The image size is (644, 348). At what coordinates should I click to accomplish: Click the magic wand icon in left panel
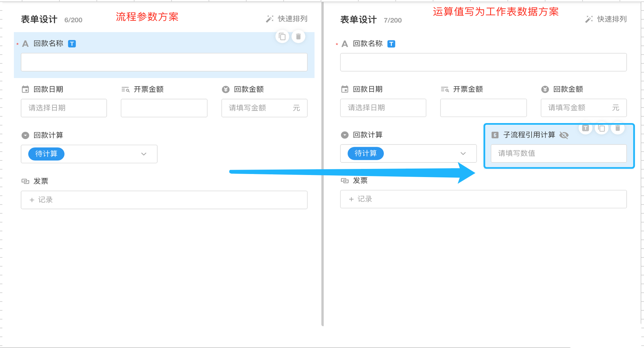pos(270,19)
